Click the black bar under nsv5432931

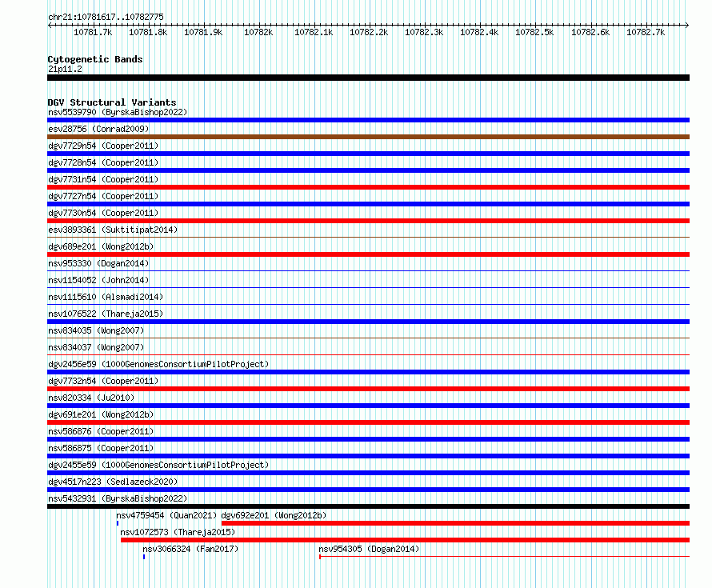(368, 506)
